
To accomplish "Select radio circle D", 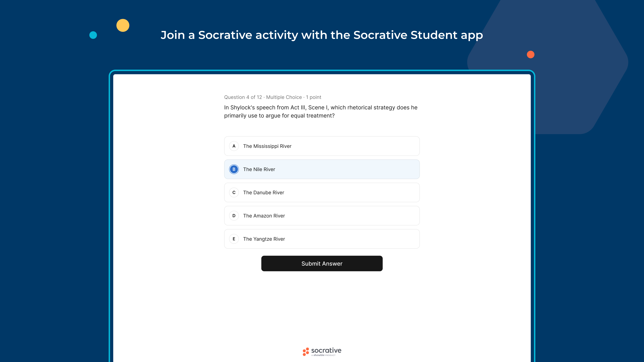I will pyautogui.click(x=234, y=216).
